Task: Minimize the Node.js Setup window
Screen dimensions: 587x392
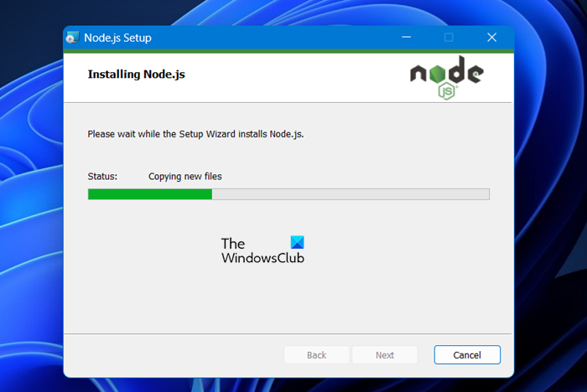Action: point(406,38)
